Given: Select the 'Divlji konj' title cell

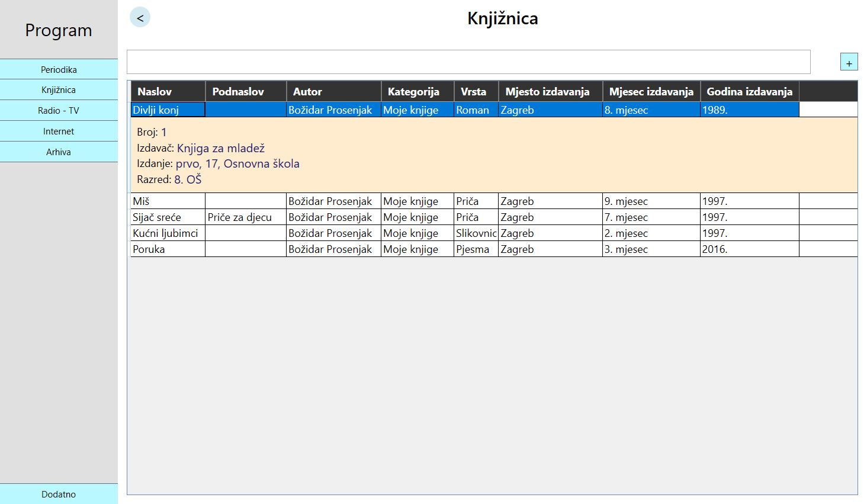Looking at the screenshot, I should [x=168, y=110].
